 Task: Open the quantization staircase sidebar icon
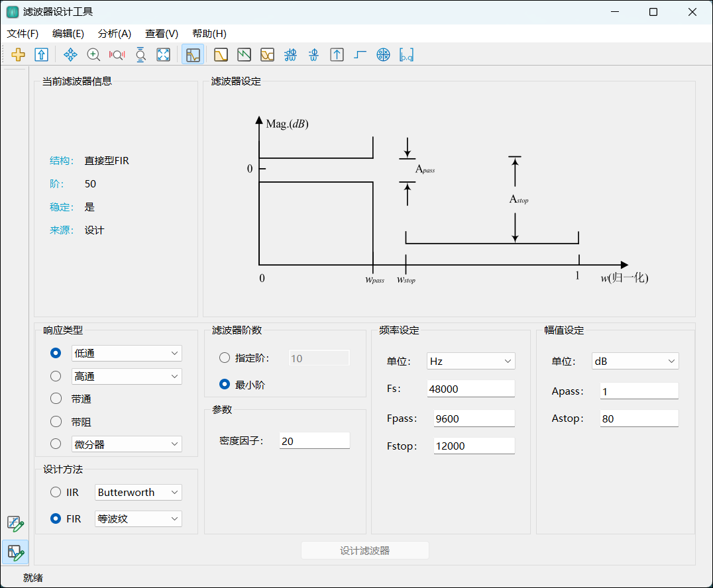tap(15, 524)
